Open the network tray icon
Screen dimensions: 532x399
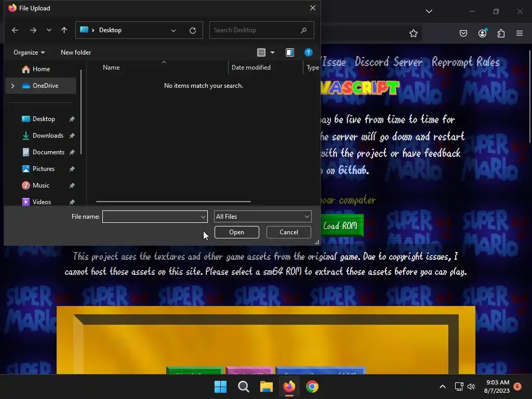459,387
